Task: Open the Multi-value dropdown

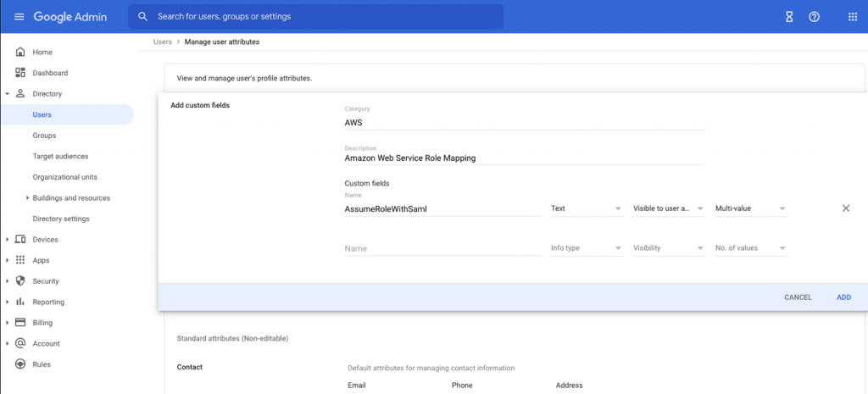Action: (x=751, y=208)
